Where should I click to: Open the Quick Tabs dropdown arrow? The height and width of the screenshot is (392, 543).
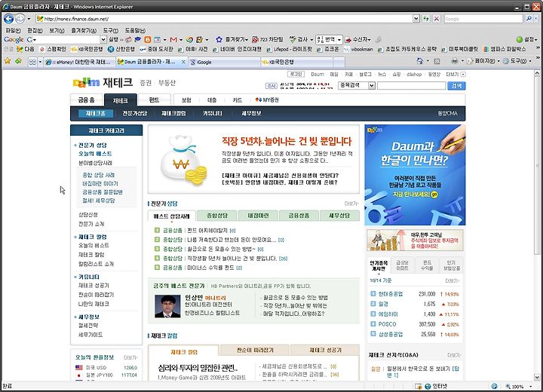click(40, 62)
